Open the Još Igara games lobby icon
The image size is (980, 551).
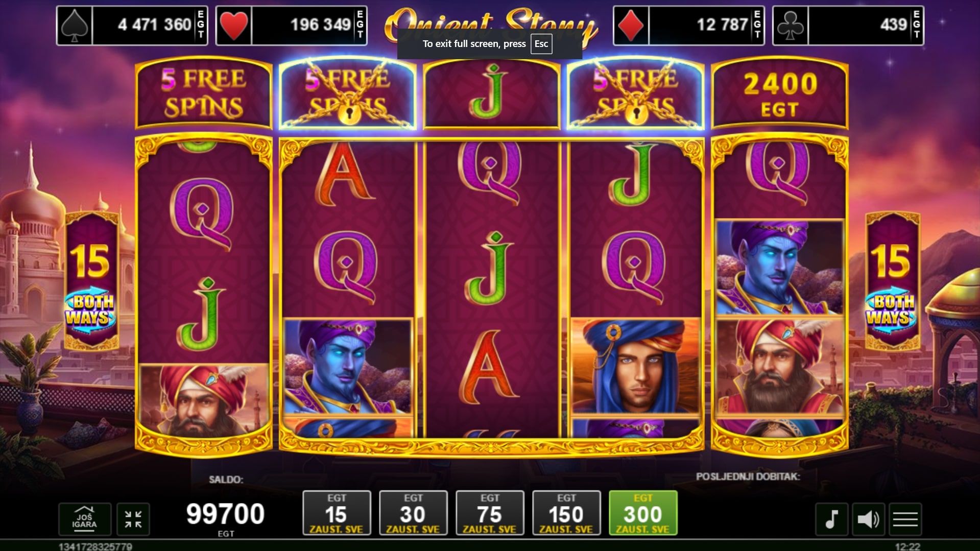[x=84, y=519]
